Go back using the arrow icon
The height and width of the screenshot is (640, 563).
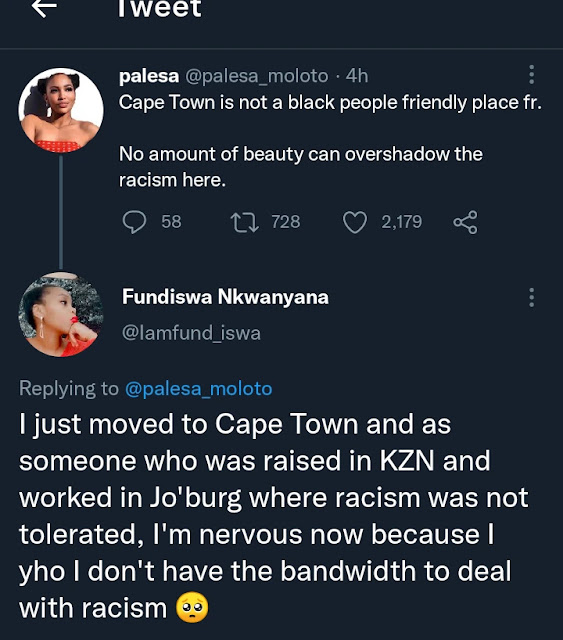(x=44, y=7)
